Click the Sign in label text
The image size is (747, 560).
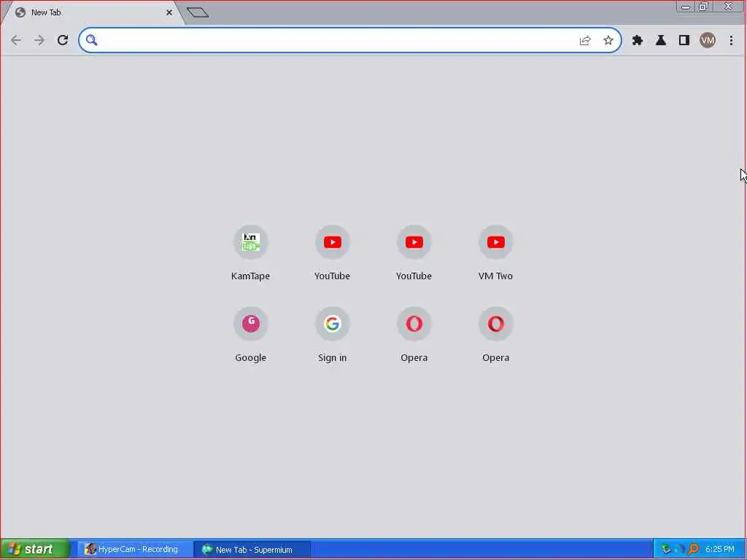click(x=333, y=357)
